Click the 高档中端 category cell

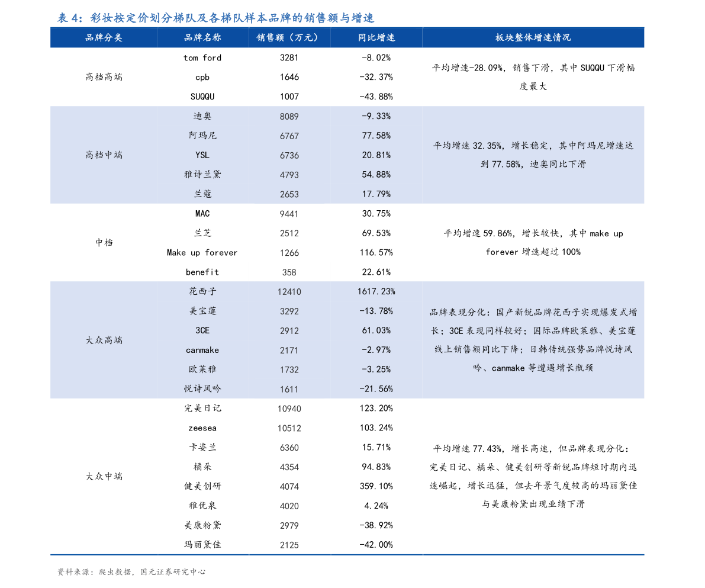104,155
